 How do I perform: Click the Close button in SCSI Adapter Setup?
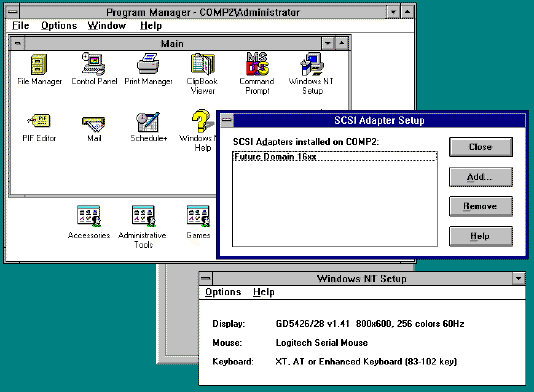tap(481, 147)
